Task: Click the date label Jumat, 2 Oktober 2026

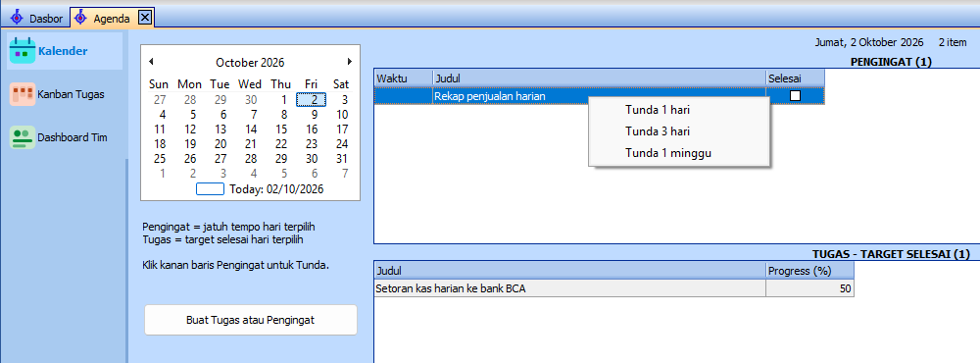Action: tap(868, 42)
